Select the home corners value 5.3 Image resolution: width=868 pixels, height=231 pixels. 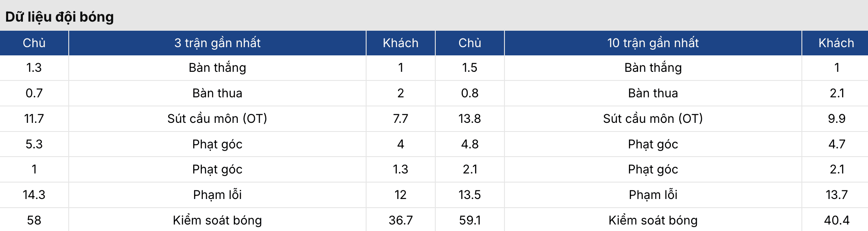point(34,144)
